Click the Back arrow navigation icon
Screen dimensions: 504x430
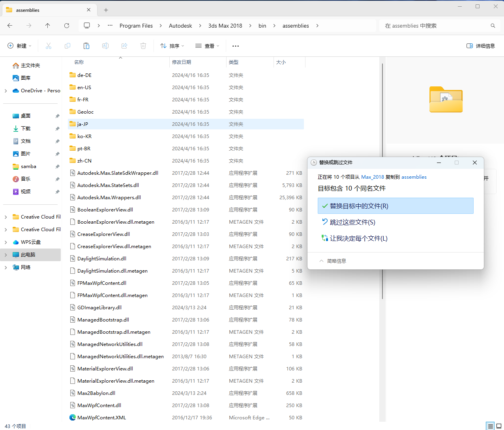pos(10,26)
